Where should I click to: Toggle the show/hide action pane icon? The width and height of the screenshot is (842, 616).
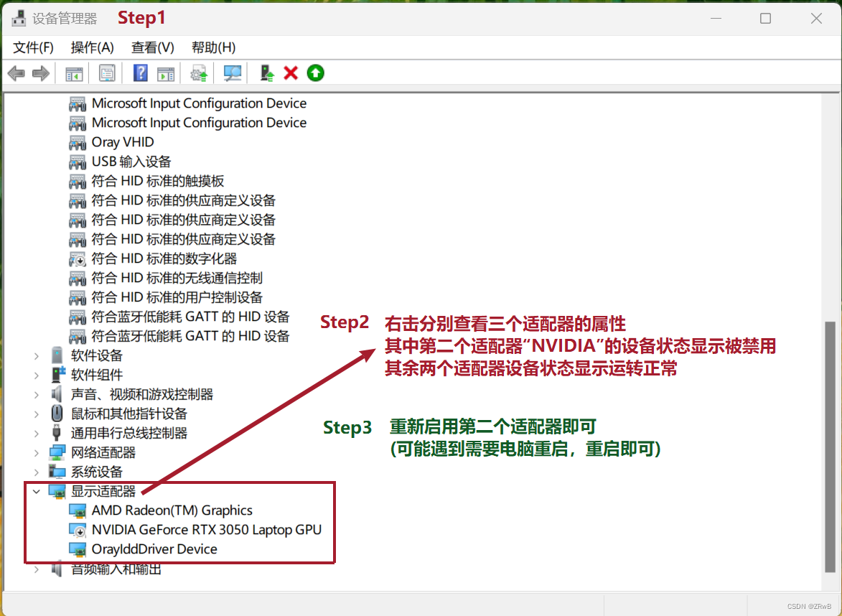[166, 73]
